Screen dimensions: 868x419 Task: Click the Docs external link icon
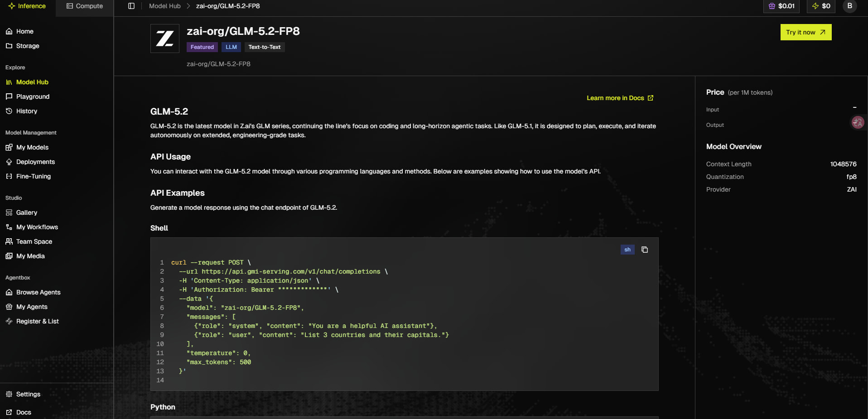9,412
